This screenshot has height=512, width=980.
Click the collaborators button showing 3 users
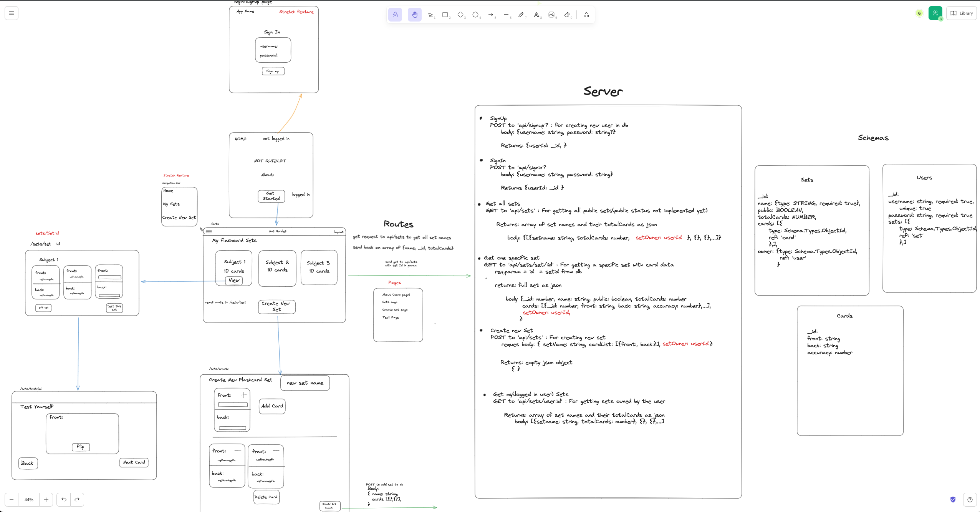pos(935,13)
